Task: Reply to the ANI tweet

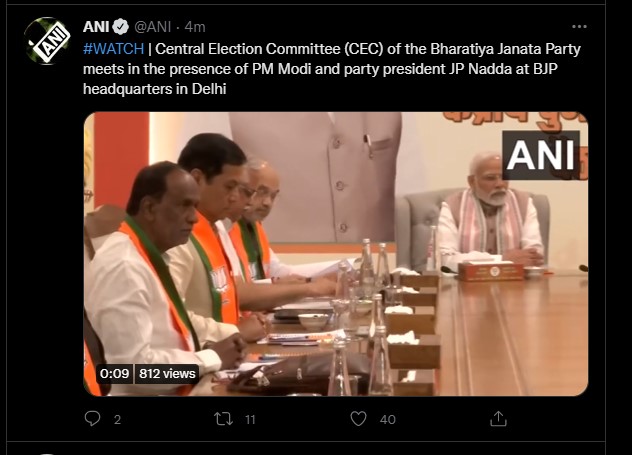Action: 92,418
